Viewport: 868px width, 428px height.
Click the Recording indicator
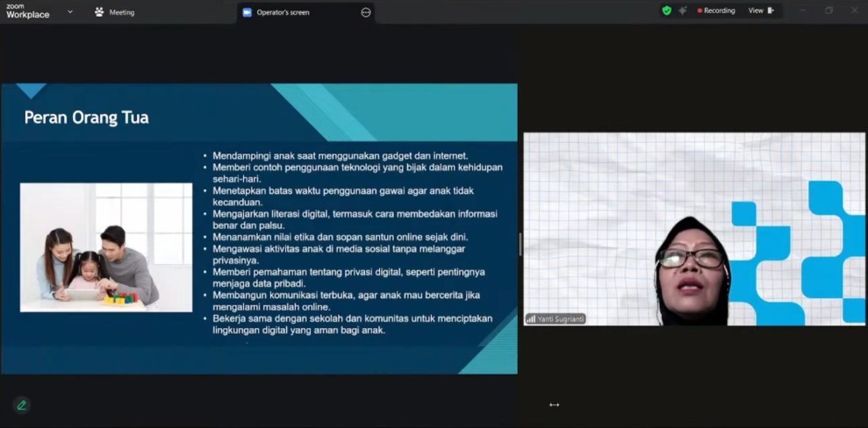pyautogui.click(x=716, y=11)
